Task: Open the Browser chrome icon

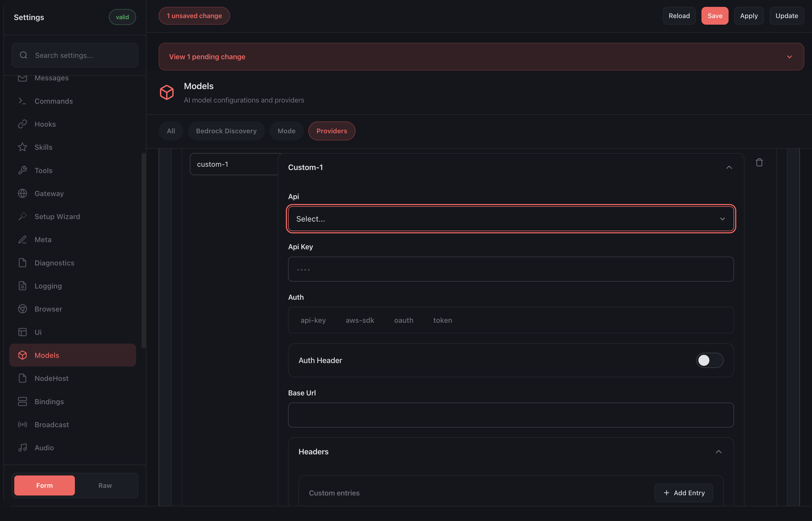Action: 22,309
